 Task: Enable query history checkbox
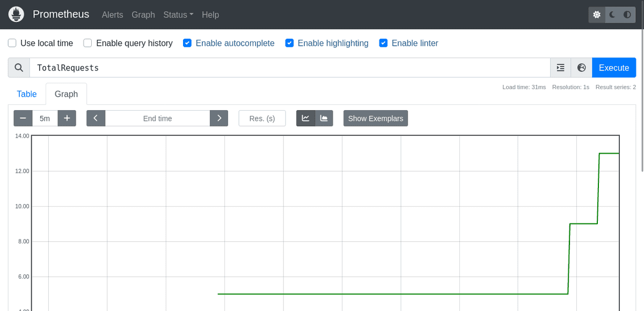pyautogui.click(x=87, y=43)
